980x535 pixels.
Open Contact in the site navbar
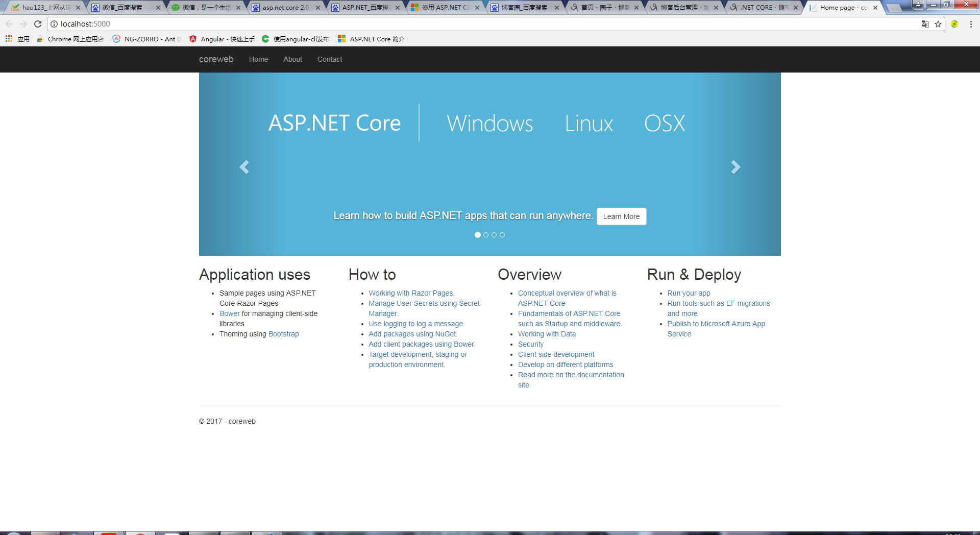330,59
